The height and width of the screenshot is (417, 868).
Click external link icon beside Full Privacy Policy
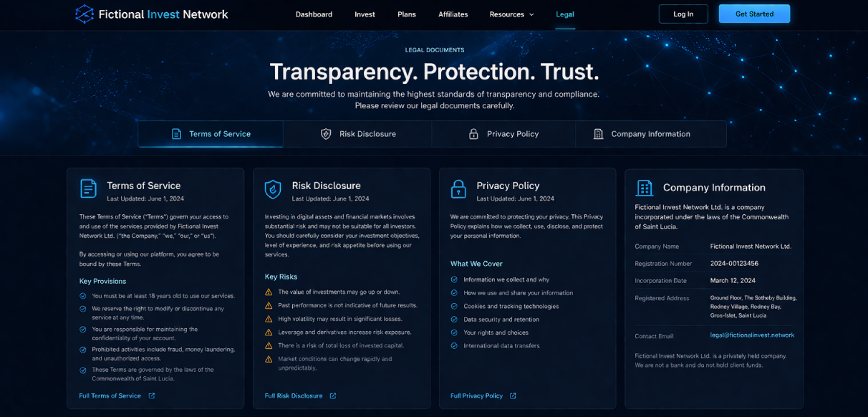(513, 396)
